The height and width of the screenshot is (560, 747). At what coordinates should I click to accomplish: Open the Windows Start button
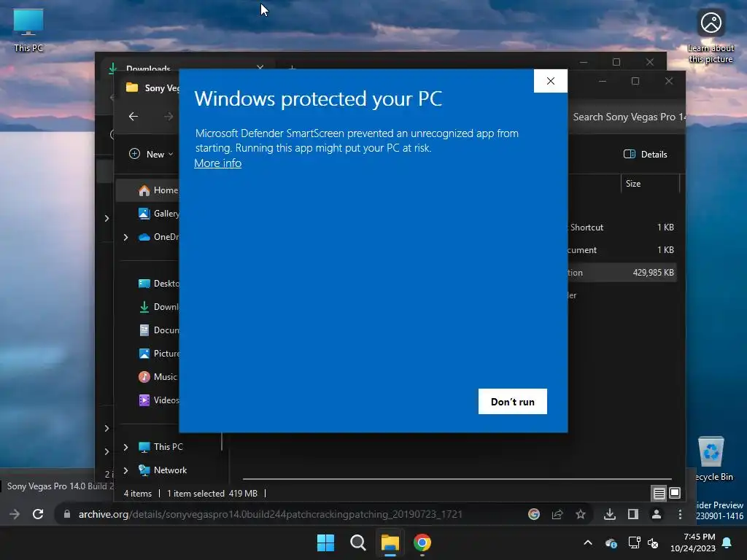(x=326, y=542)
